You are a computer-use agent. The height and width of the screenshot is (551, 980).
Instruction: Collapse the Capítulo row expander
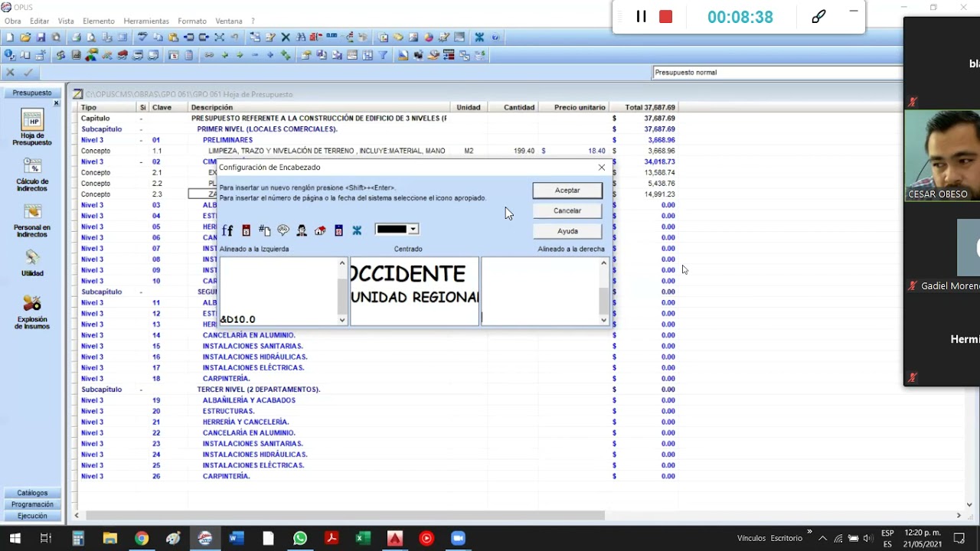click(141, 119)
